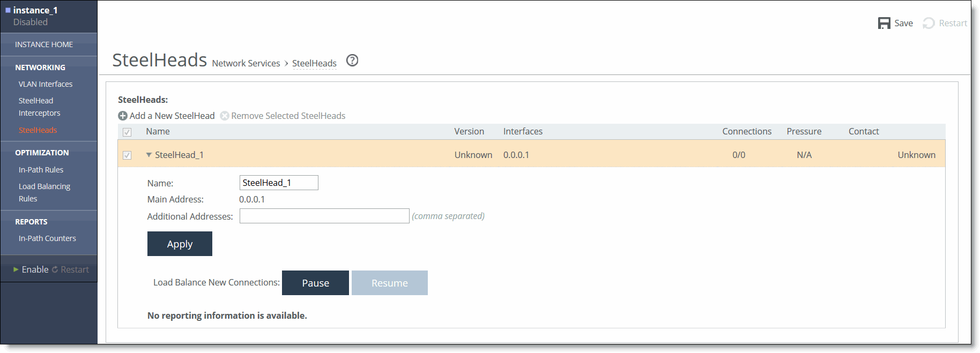
Task: Click the Name column header
Action: point(158,131)
